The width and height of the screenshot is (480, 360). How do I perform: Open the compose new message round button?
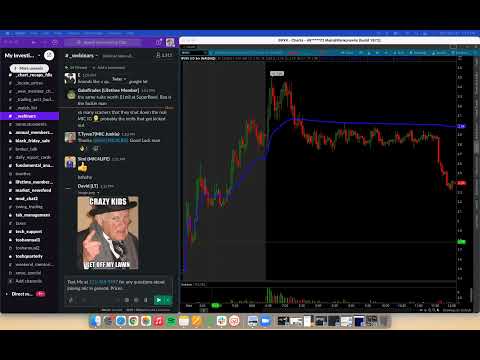click(x=49, y=55)
